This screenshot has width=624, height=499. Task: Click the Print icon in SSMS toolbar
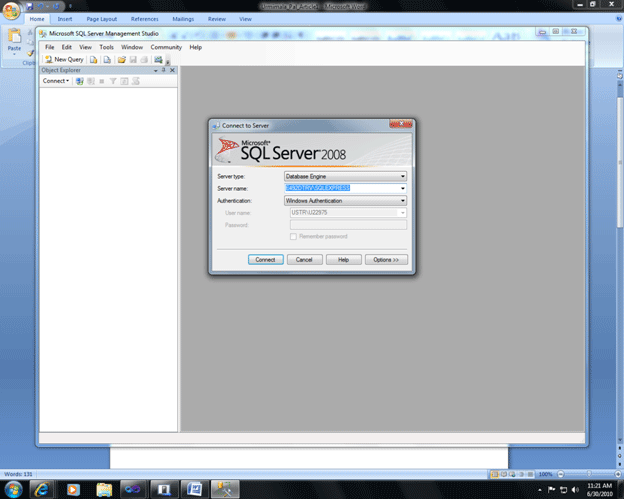(x=144, y=60)
